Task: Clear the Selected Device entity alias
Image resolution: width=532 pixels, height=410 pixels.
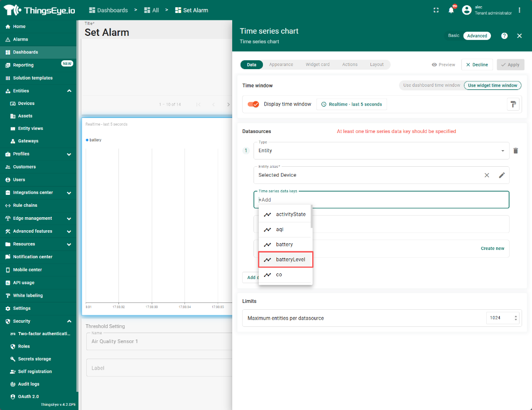Action: coord(487,175)
